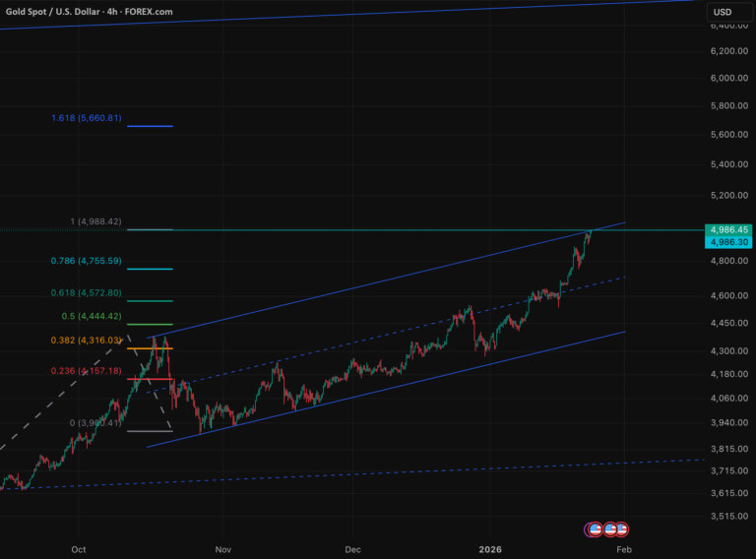Click the 5,400.00 price axis label
The height and width of the screenshot is (559, 756).
point(729,164)
